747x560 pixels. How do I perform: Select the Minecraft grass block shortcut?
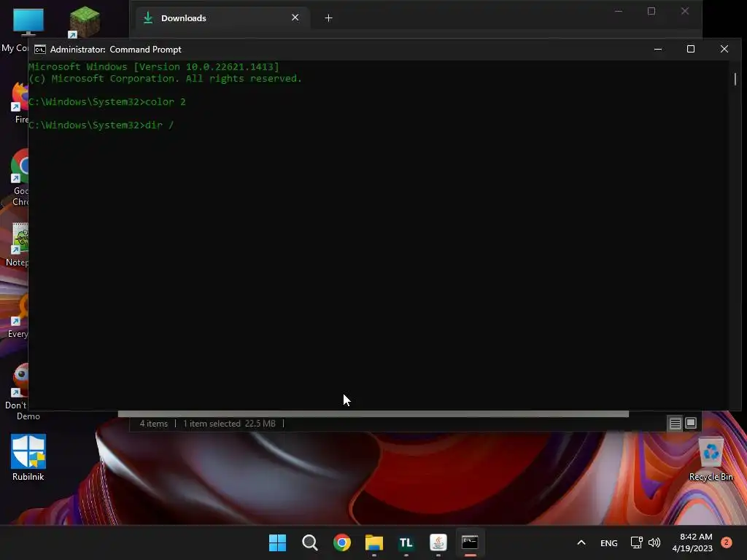point(85,22)
